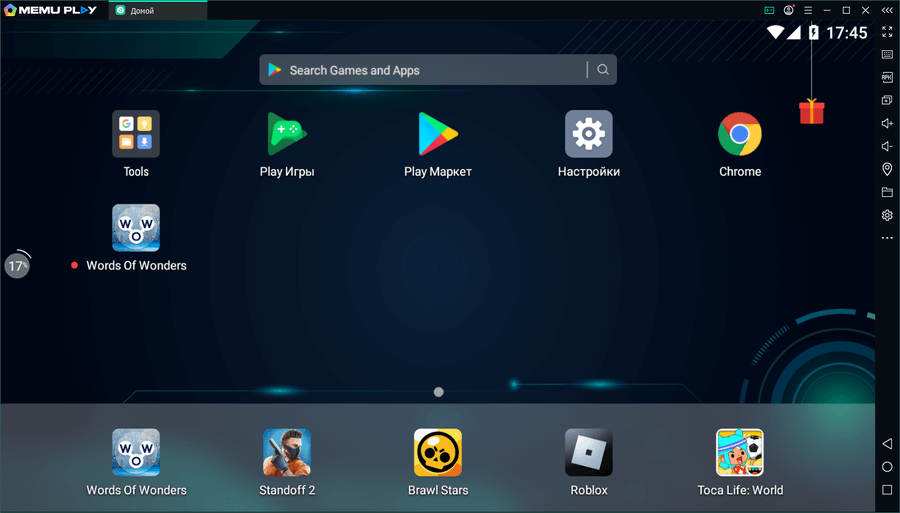Click the red gift box icon
900x513 pixels.
[x=811, y=111]
